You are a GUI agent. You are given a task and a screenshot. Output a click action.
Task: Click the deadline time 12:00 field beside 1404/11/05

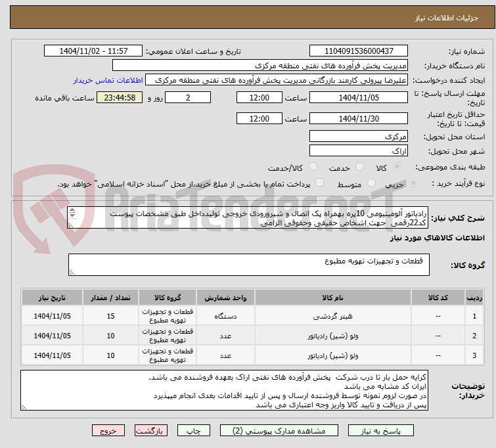[x=259, y=97]
